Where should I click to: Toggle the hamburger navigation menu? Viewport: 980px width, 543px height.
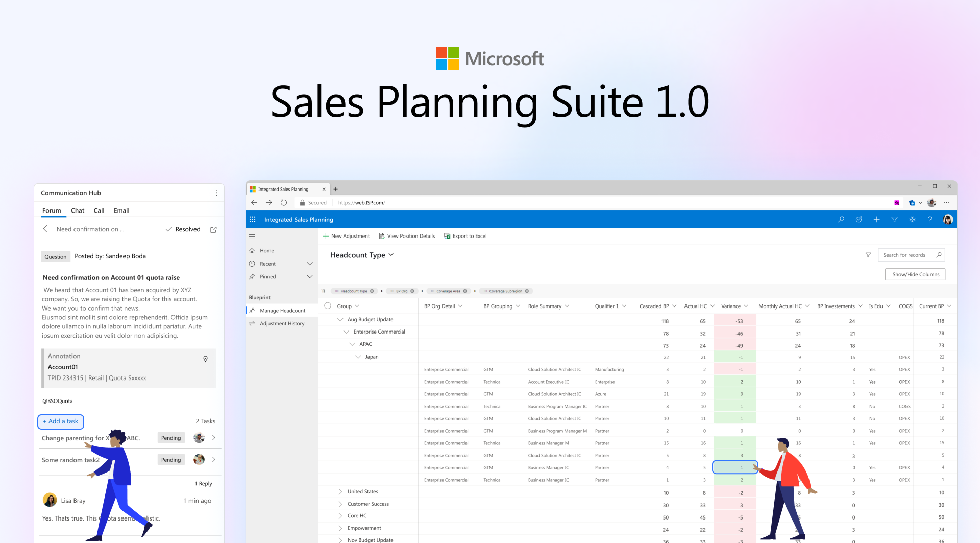pos(252,236)
